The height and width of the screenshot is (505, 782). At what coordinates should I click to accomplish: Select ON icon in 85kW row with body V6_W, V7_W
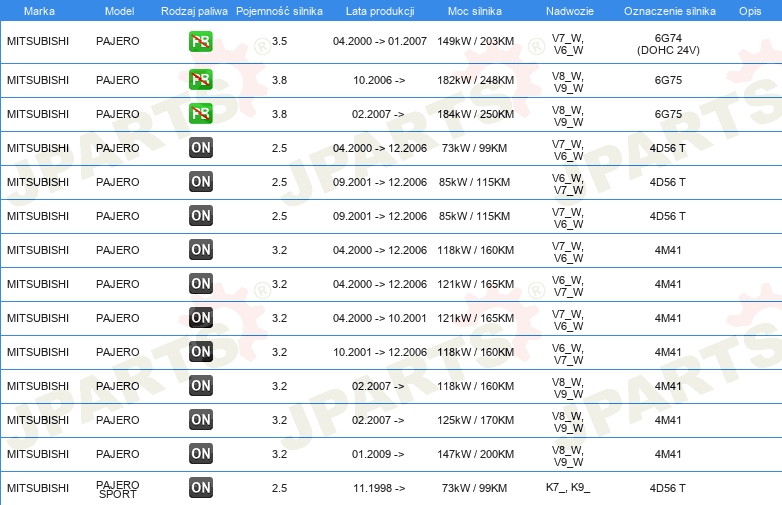click(200, 181)
